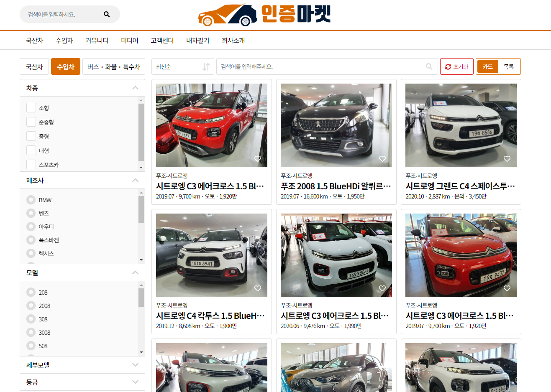The image size is (551, 392).
Task: Open black 푸조 2008 car photo
Action: click(x=336, y=125)
